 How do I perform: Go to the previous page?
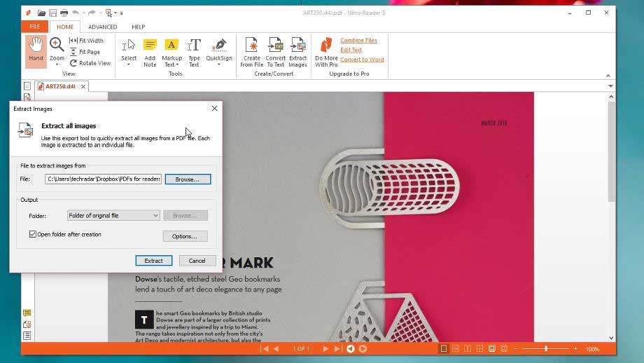click(x=276, y=348)
